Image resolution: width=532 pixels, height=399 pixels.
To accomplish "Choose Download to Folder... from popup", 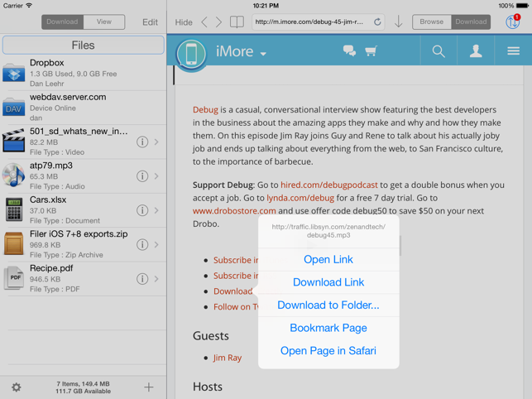I will coord(328,305).
